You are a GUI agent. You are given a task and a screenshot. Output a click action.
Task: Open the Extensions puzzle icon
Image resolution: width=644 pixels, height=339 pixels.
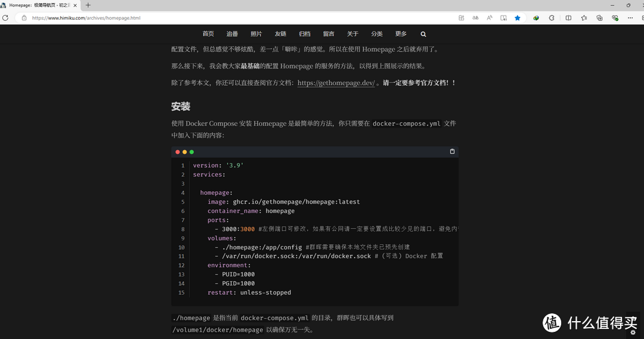point(552,18)
